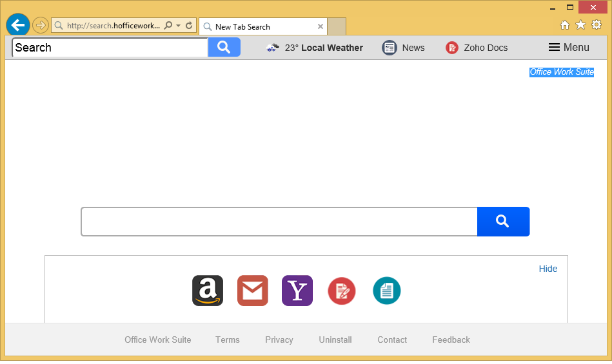612x364 pixels.
Task: Open the Gmail shortcut icon
Action: [x=252, y=291]
